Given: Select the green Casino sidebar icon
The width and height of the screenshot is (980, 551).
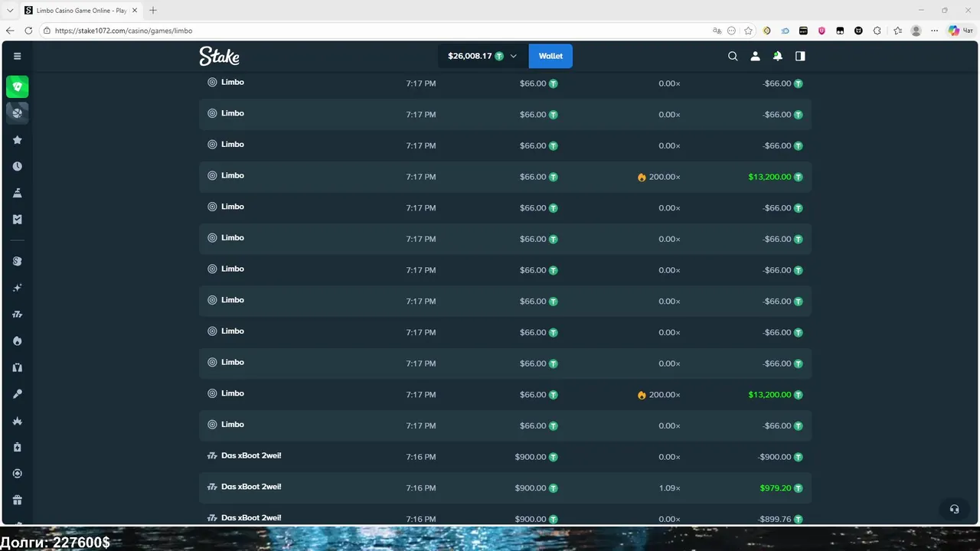Looking at the screenshot, I should pos(18,86).
